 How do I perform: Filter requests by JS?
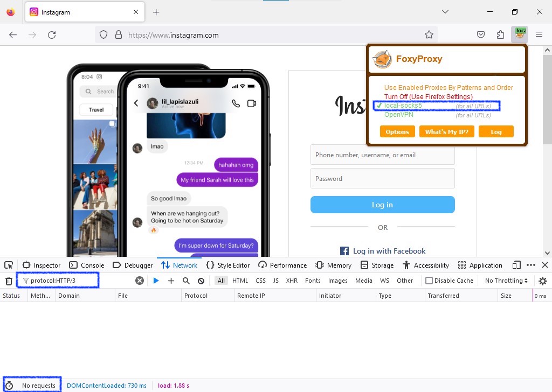point(275,281)
